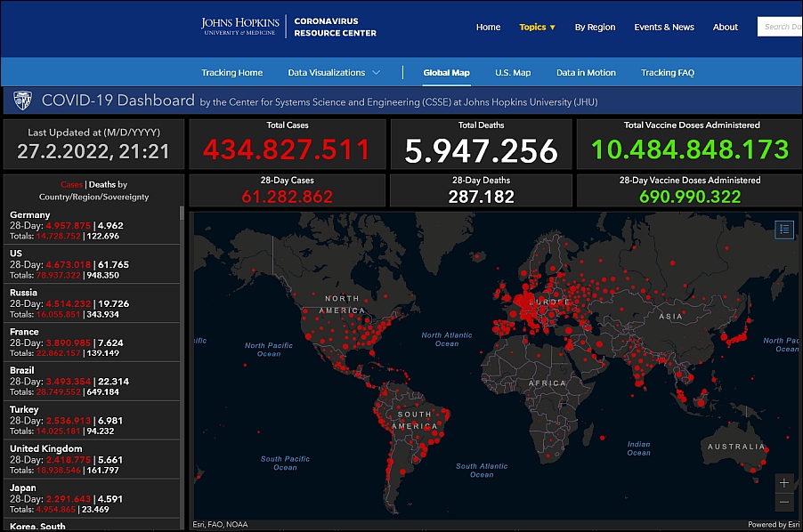
Task: Open the About page
Action: [726, 27]
